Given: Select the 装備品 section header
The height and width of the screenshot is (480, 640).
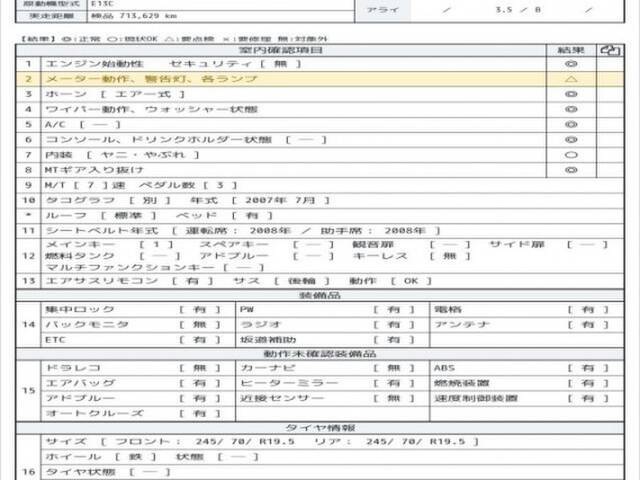Looking at the screenshot, I should pyautogui.click(x=320, y=295).
